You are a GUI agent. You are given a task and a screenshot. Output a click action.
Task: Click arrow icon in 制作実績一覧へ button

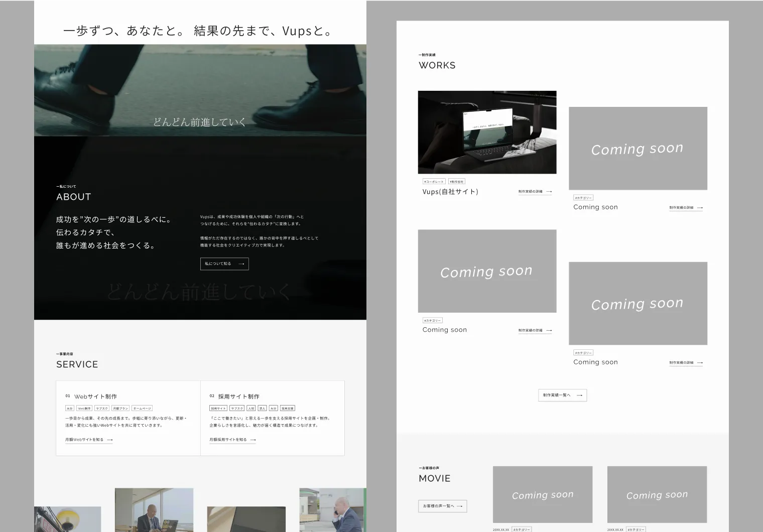click(579, 395)
